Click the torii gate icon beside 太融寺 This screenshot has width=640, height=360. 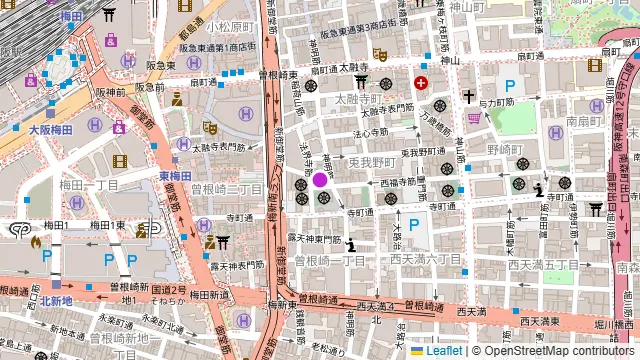(x=361, y=81)
